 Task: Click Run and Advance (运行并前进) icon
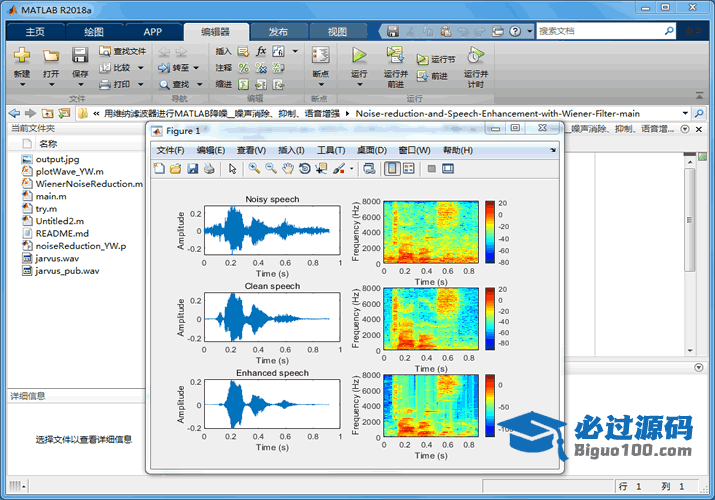(395, 55)
